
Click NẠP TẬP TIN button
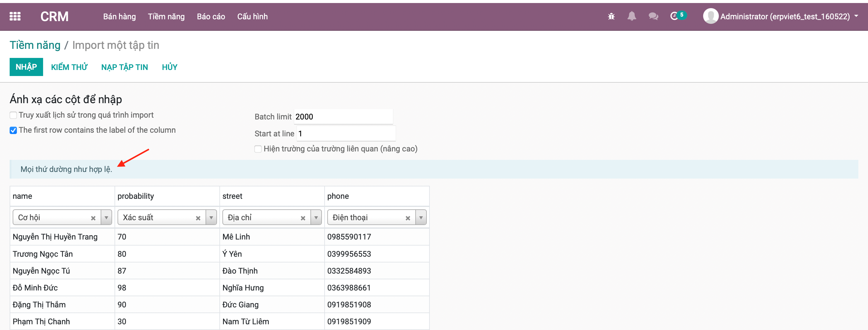click(125, 67)
